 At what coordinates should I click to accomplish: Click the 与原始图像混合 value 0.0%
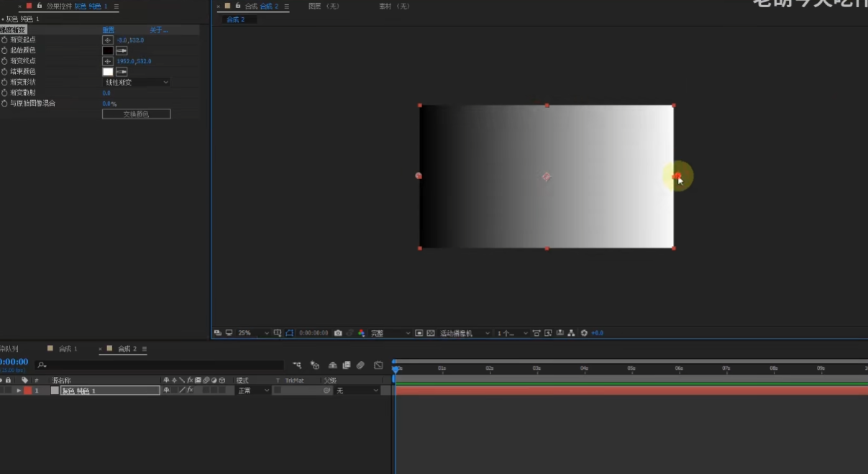pos(109,104)
